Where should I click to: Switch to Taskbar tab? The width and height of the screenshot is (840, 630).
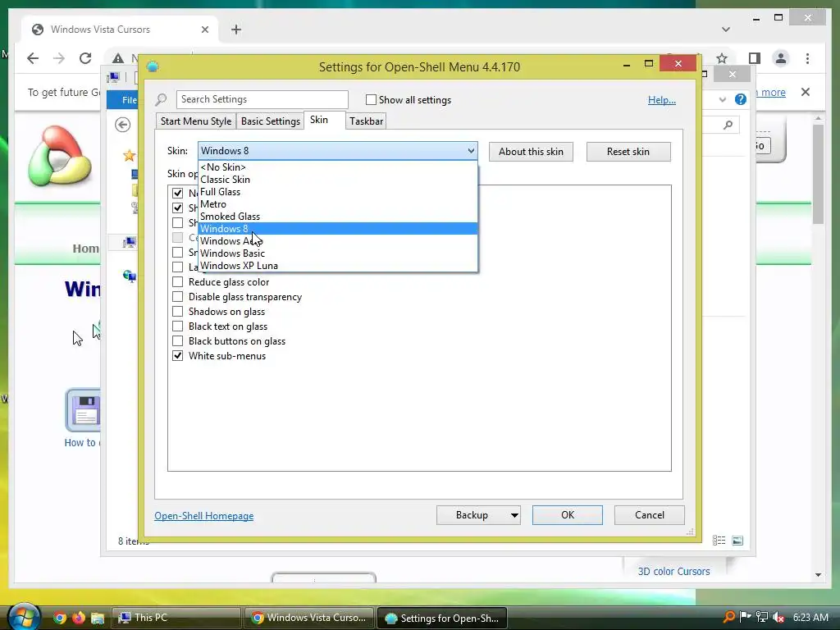(x=367, y=121)
